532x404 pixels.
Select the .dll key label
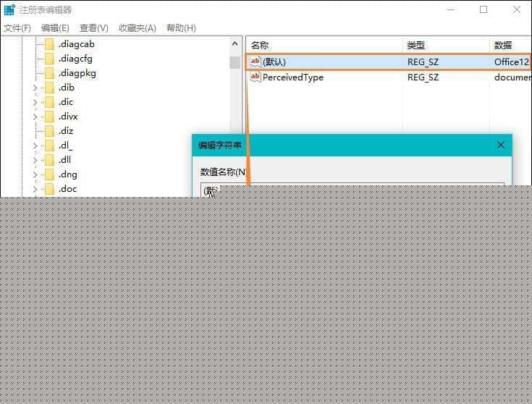(x=64, y=160)
